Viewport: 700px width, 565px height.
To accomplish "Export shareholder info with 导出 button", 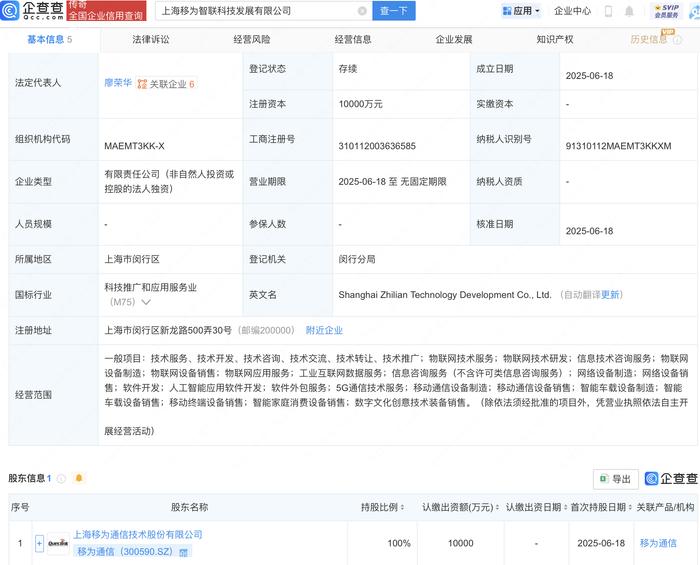I will point(616,479).
